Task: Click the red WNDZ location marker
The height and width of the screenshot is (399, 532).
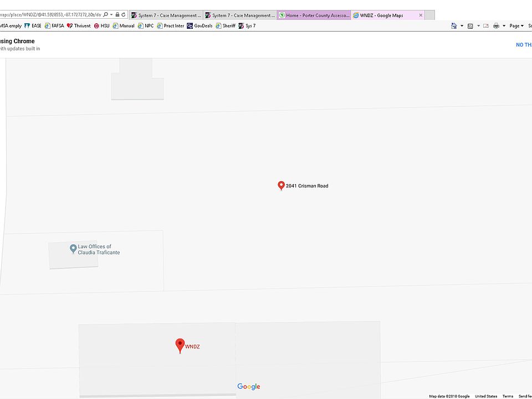Action: point(180,345)
